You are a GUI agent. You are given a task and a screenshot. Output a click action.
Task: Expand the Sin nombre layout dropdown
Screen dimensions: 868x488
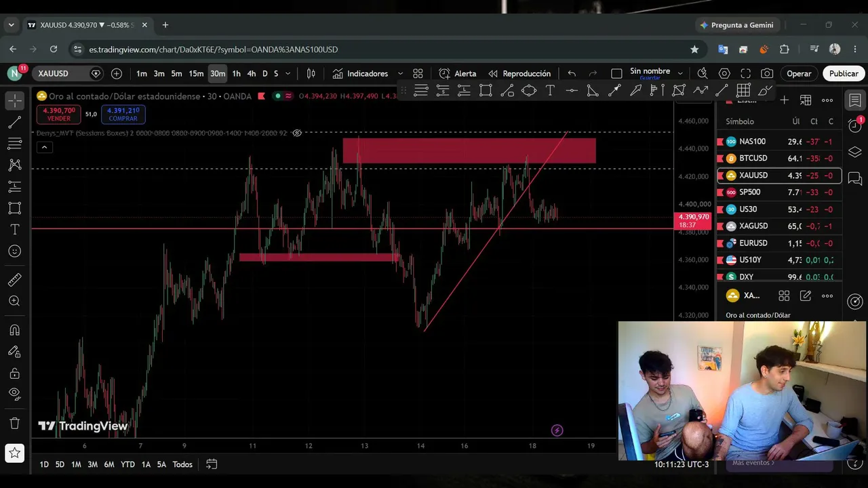pos(680,73)
